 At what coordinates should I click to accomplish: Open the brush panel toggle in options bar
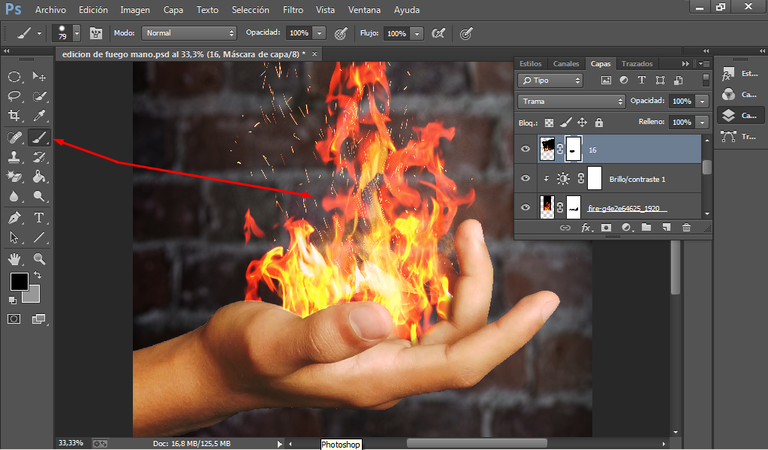[x=96, y=33]
